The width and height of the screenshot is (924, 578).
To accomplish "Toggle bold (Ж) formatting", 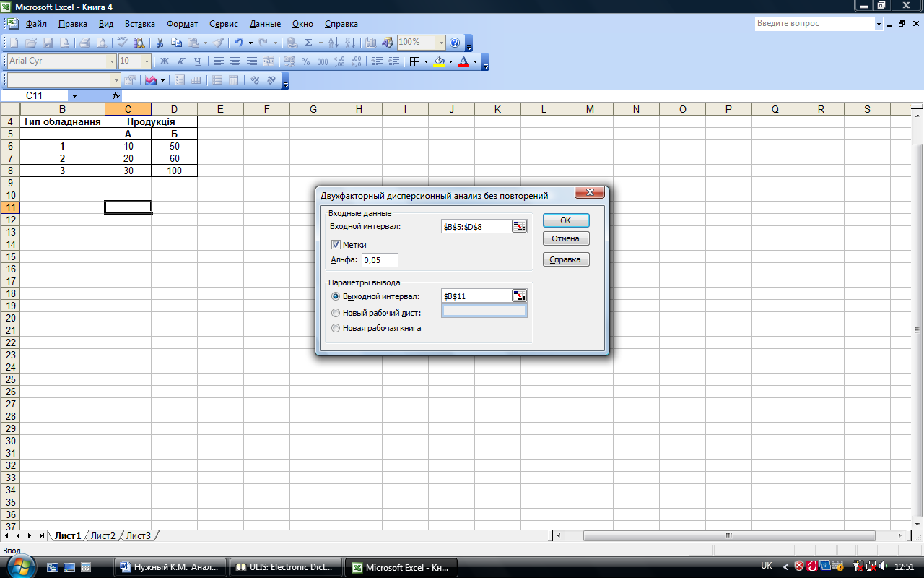I will [x=165, y=61].
